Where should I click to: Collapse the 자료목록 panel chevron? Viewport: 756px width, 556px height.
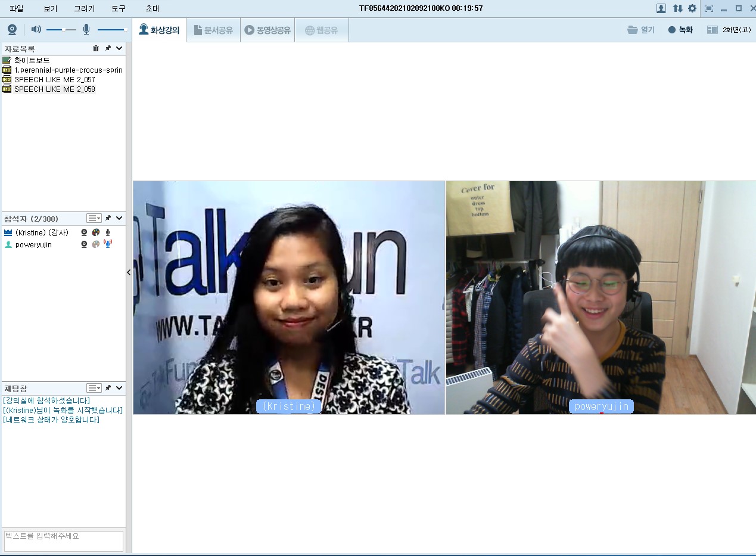[x=119, y=48]
